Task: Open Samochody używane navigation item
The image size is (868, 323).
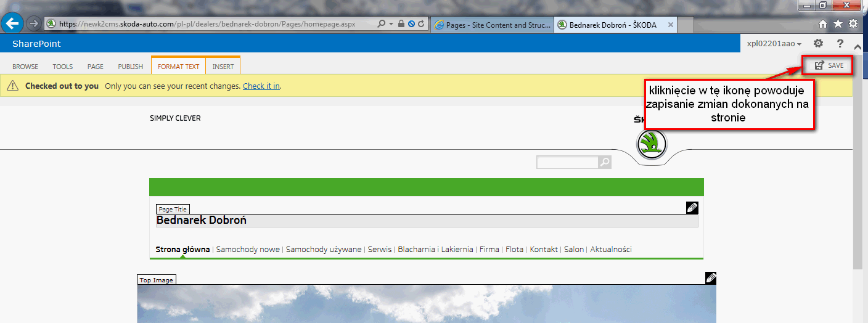Action: pyautogui.click(x=324, y=250)
